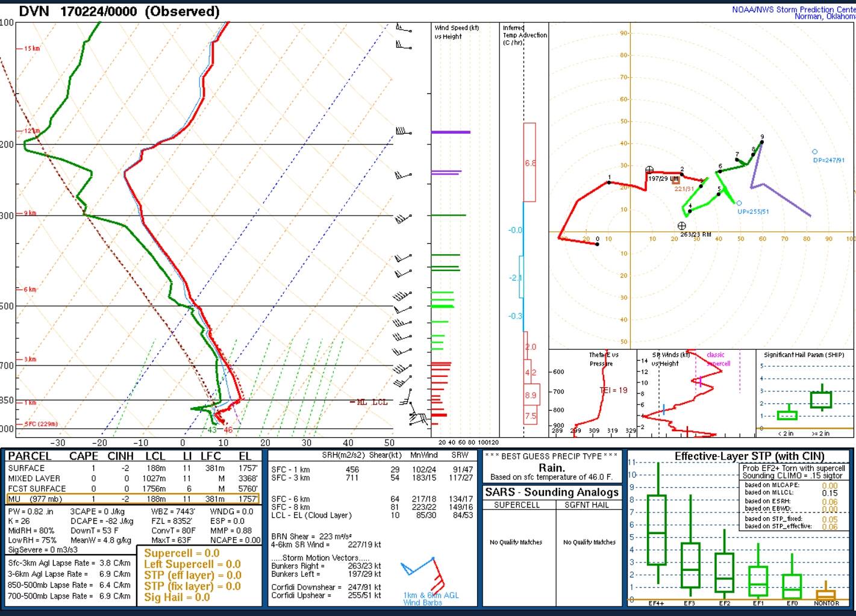
Task: Click the "TEI = 19" value
Action: pos(613,390)
